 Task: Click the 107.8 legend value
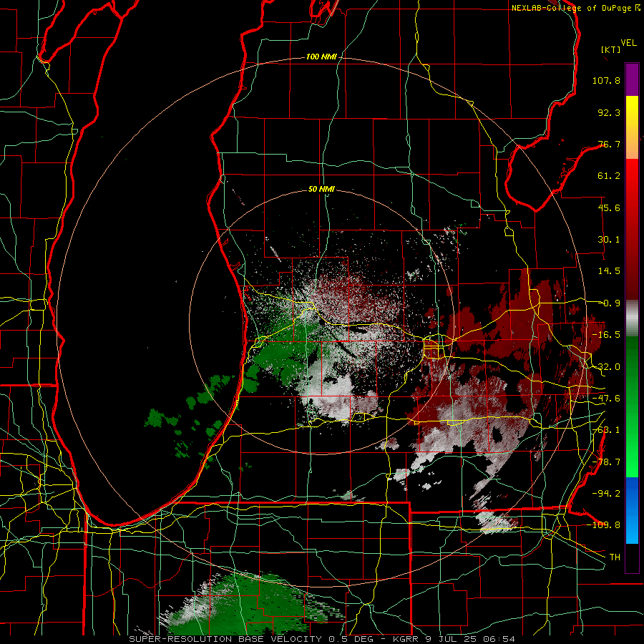tap(606, 80)
